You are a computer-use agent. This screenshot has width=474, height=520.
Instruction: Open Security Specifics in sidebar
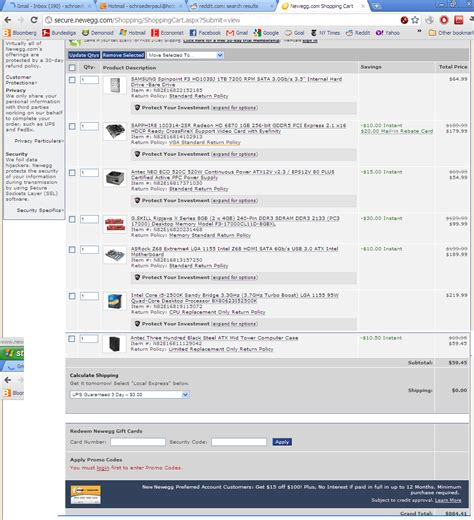[39, 210]
